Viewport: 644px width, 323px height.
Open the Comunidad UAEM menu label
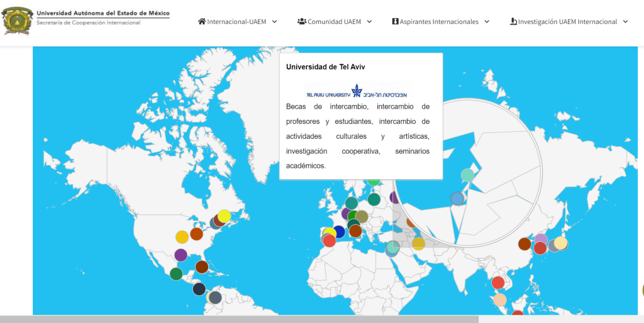(x=334, y=21)
